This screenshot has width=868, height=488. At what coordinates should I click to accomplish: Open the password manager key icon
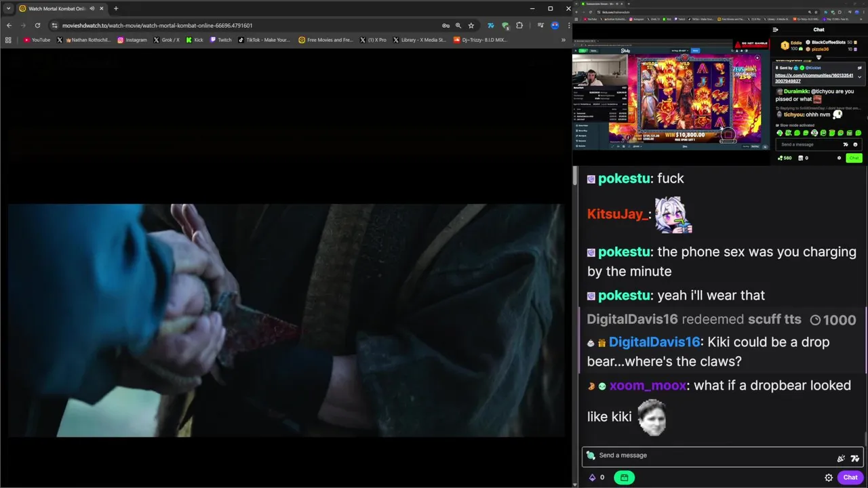446,26
